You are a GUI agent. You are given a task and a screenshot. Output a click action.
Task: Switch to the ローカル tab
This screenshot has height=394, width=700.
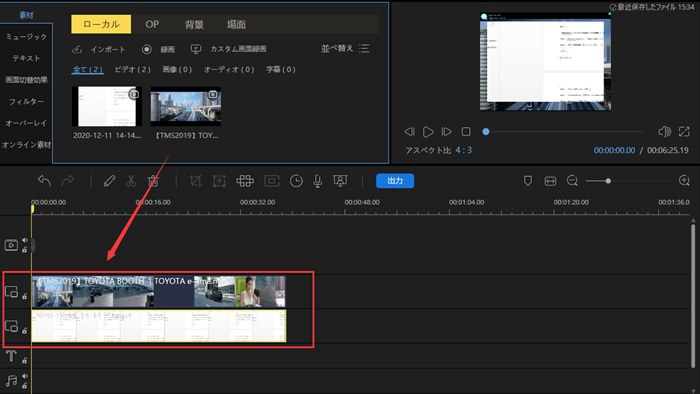(101, 24)
